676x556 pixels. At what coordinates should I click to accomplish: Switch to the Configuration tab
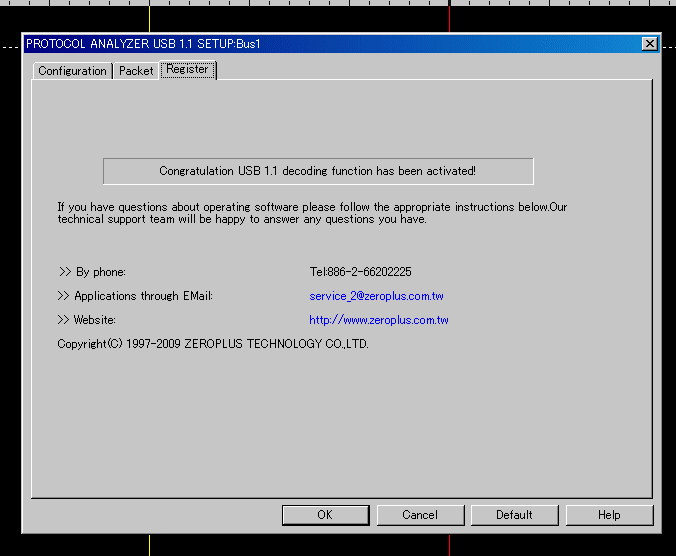[72, 71]
